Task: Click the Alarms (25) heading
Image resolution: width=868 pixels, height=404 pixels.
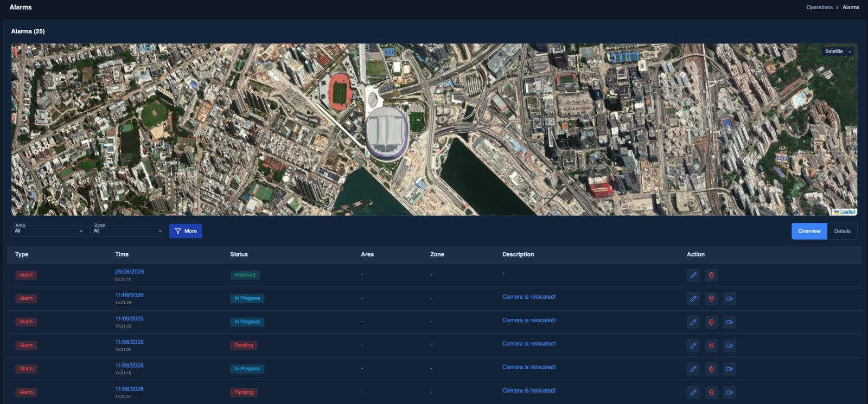Action: (x=28, y=31)
